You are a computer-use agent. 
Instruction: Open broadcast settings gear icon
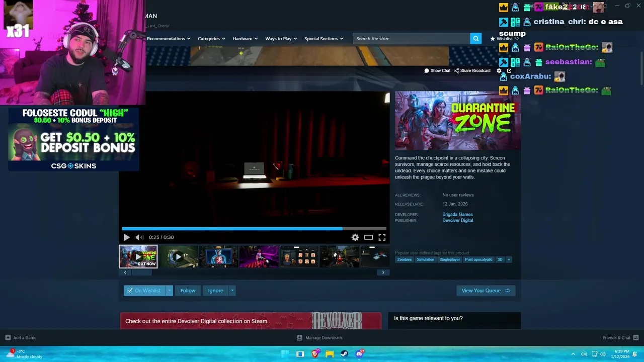tap(499, 71)
